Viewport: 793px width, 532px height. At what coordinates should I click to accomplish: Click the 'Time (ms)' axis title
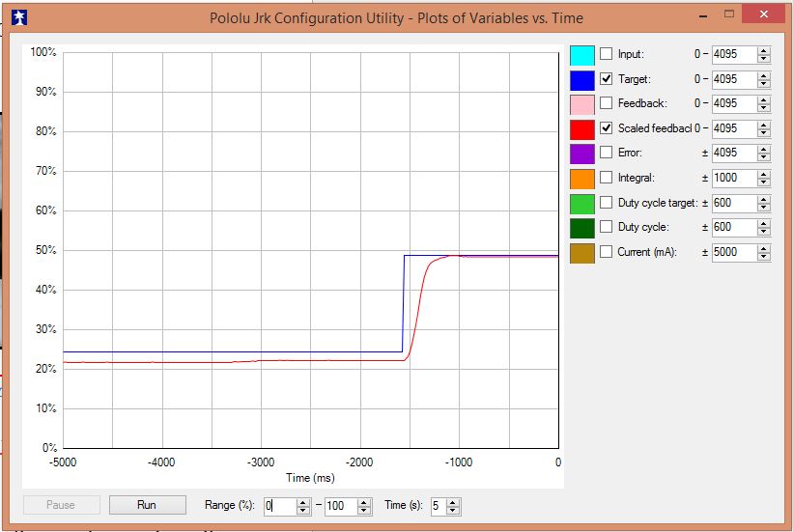coord(310,478)
